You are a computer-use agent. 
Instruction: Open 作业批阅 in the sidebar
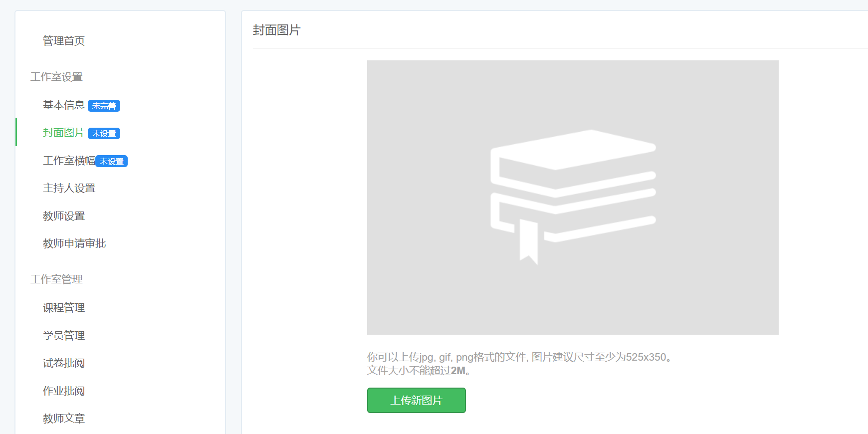(x=64, y=391)
